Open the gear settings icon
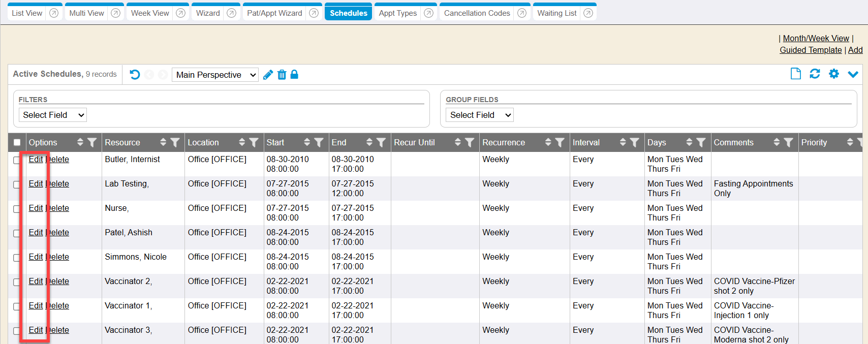Screen dimensions: 868x344 [x=834, y=74]
